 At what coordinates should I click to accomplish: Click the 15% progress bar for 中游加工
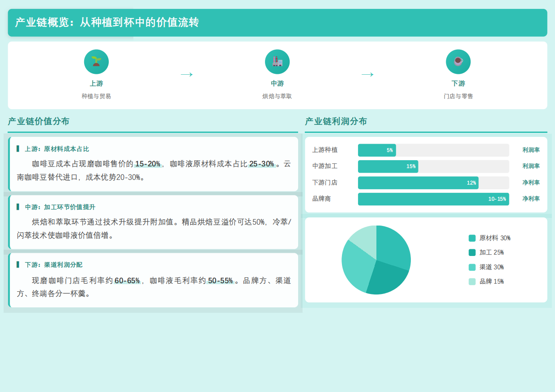pyautogui.click(x=388, y=166)
